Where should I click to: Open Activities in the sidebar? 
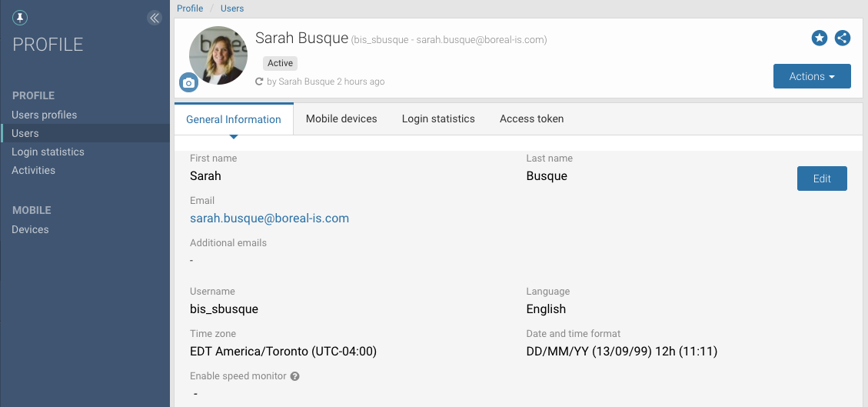(x=33, y=170)
